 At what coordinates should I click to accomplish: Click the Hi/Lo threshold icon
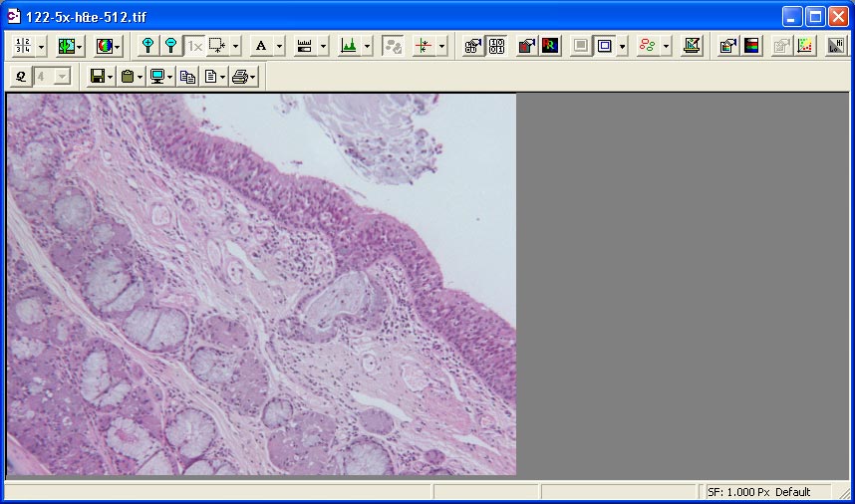point(834,46)
